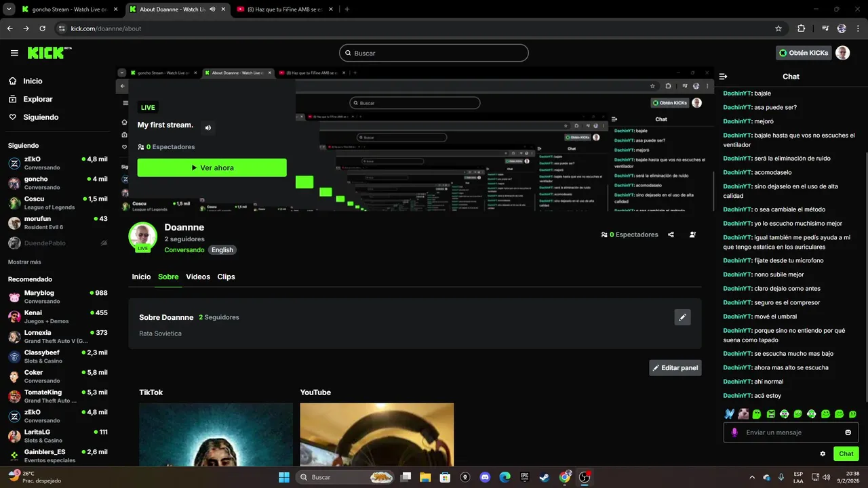The width and height of the screenshot is (868, 488).
Task: Go to Inicio in the sidebar
Action: coord(26,81)
